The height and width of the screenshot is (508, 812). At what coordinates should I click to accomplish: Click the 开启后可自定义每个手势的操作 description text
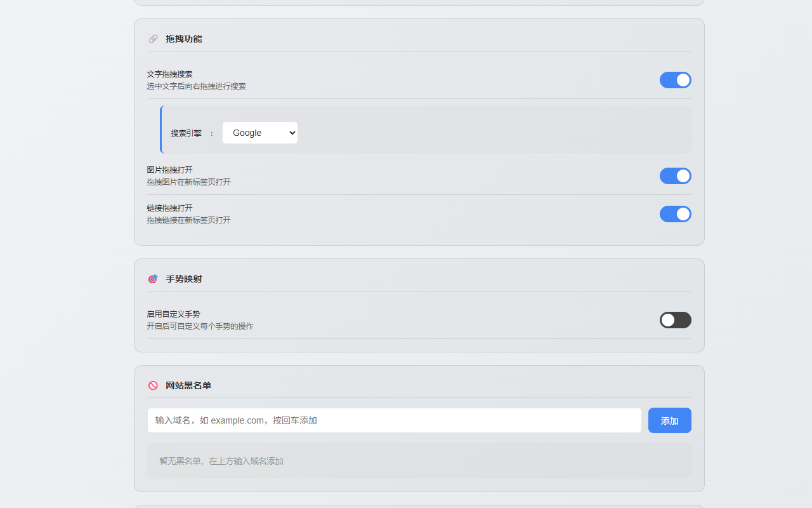(199, 326)
